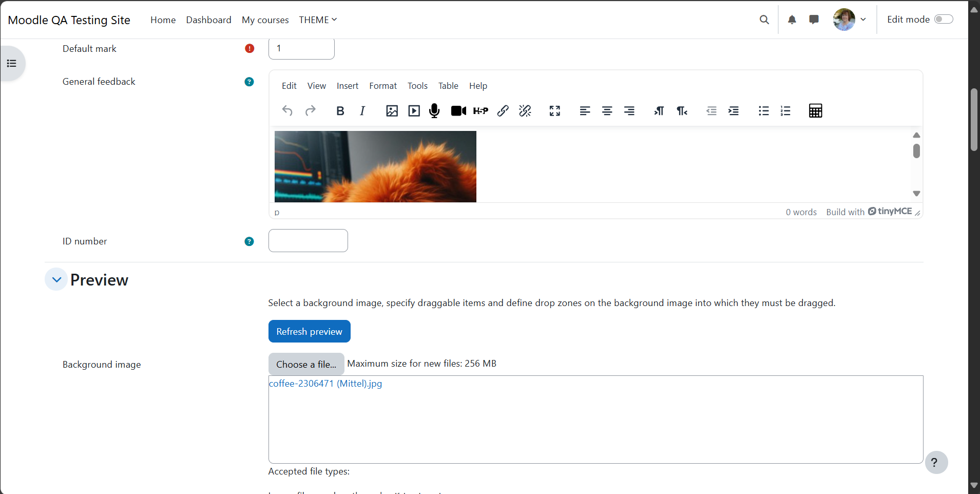Image resolution: width=980 pixels, height=494 pixels.
Task: Open the editor Edit menu
Action: (289, 86)
